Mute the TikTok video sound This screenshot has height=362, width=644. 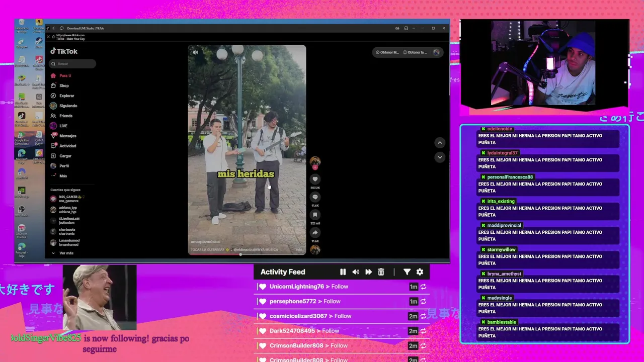pos(195,52)
